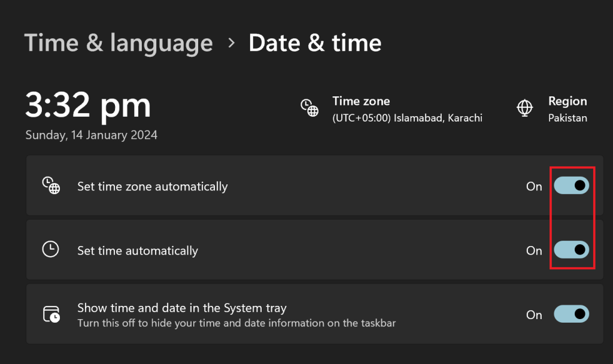Click the Date & time page title
The width and height of the screenshot is (613, 364).
[315, 43]
